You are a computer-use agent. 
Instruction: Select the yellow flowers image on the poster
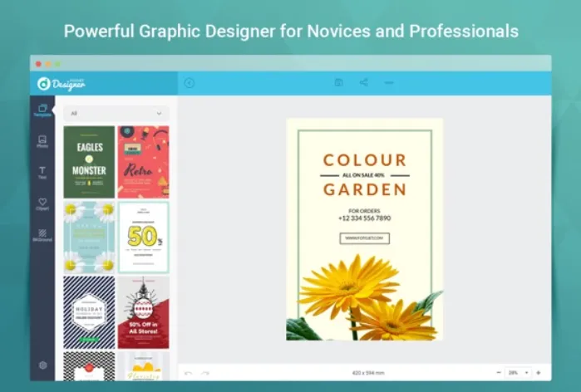(365, 297)
